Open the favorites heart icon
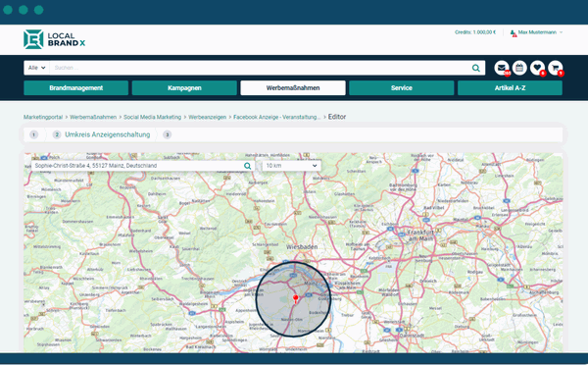The image size is (588, 365). click(537, 68)
